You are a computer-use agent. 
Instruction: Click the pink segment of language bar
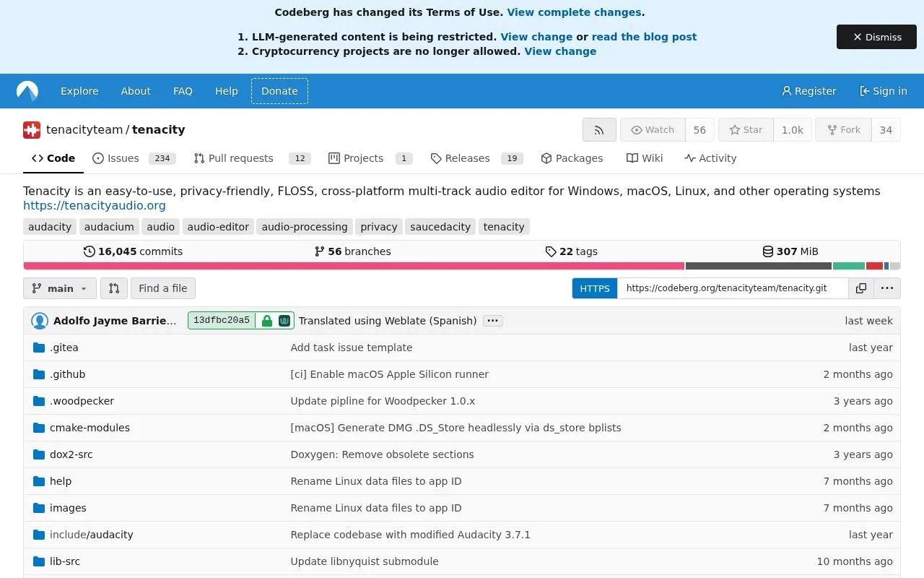click(x=354, y=266)
